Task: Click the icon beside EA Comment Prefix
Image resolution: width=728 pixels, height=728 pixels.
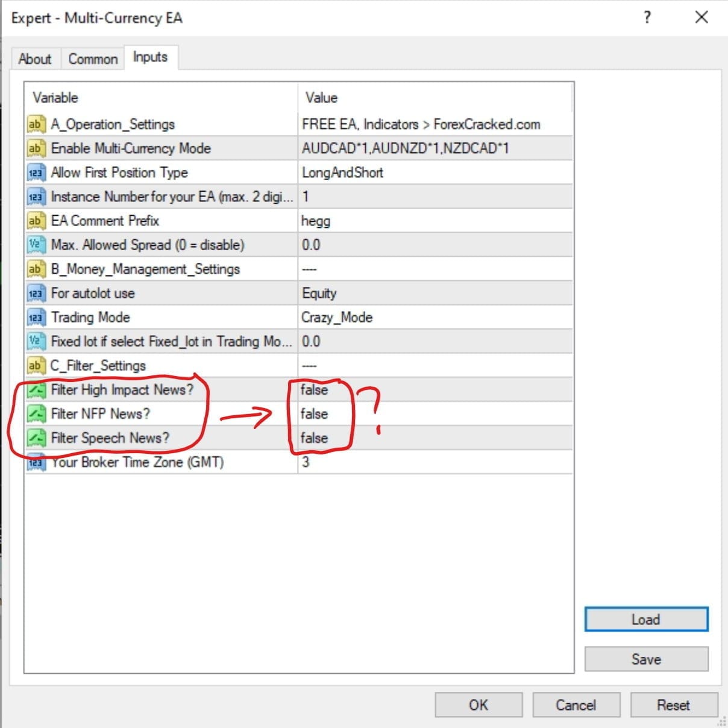Action: point(36,221)
